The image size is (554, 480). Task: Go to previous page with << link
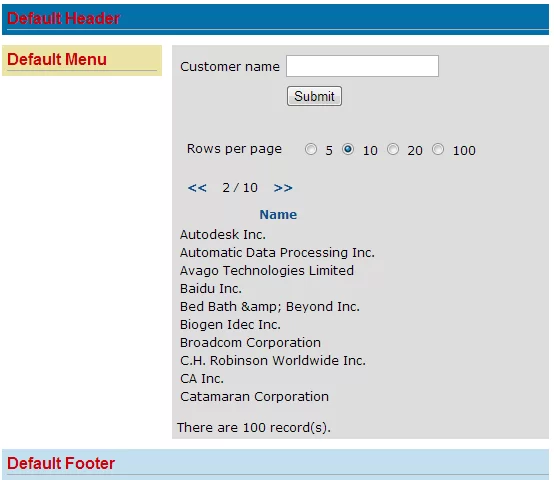[197, 188]
